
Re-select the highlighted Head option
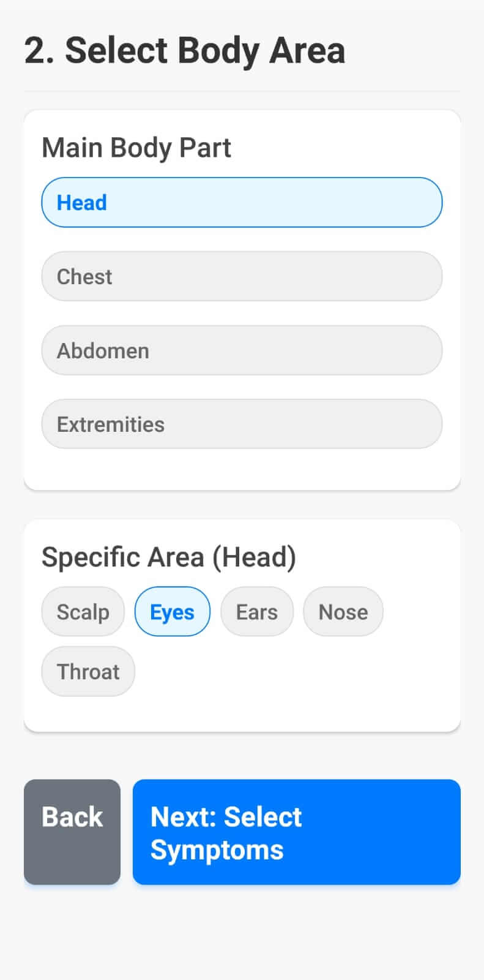click(242, 202)
